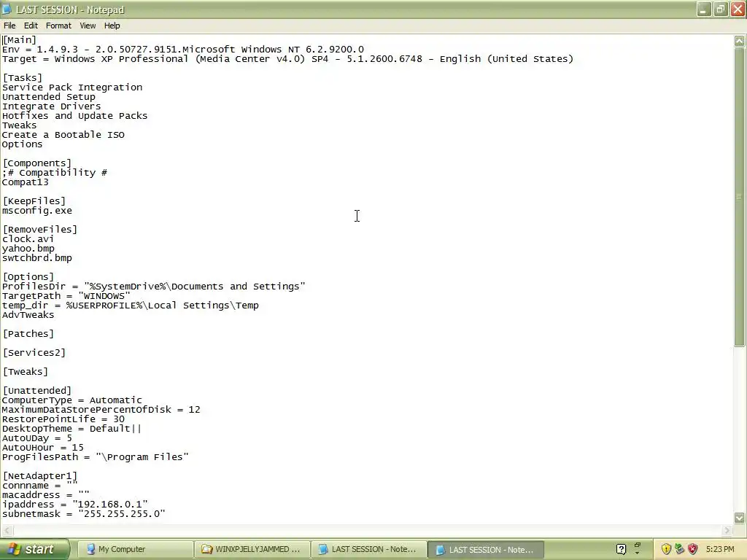
Task: Click the RestorePointLife = 30 line
Action: tap(63, 419)
